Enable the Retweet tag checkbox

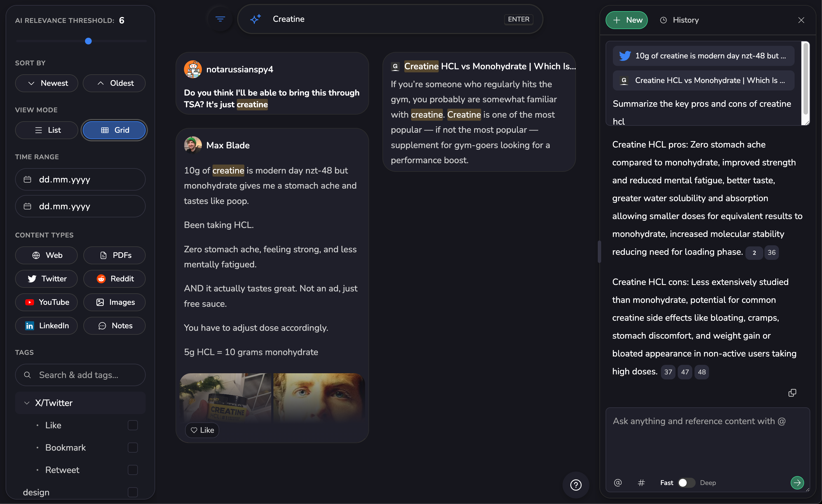133,470
